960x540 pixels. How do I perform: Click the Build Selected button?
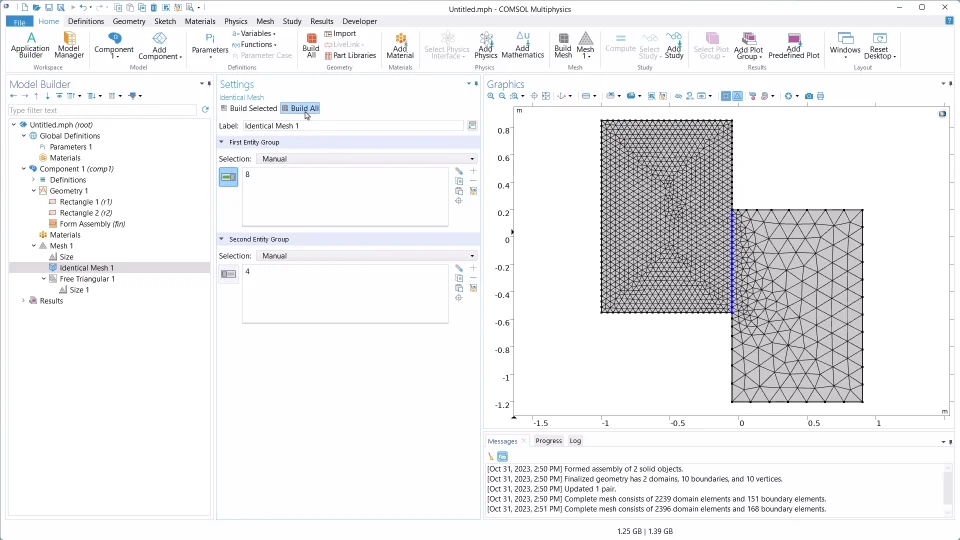(x=249, y=108)
